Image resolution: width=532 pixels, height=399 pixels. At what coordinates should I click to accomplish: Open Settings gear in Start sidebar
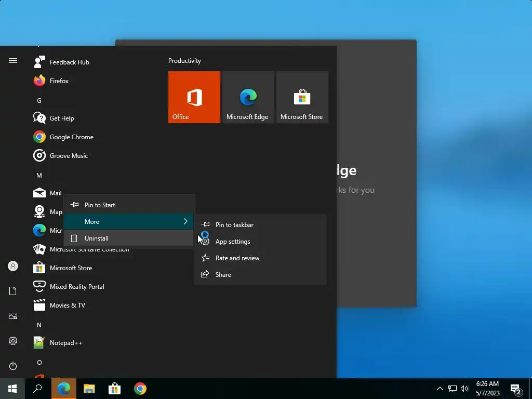click(13, 341)
